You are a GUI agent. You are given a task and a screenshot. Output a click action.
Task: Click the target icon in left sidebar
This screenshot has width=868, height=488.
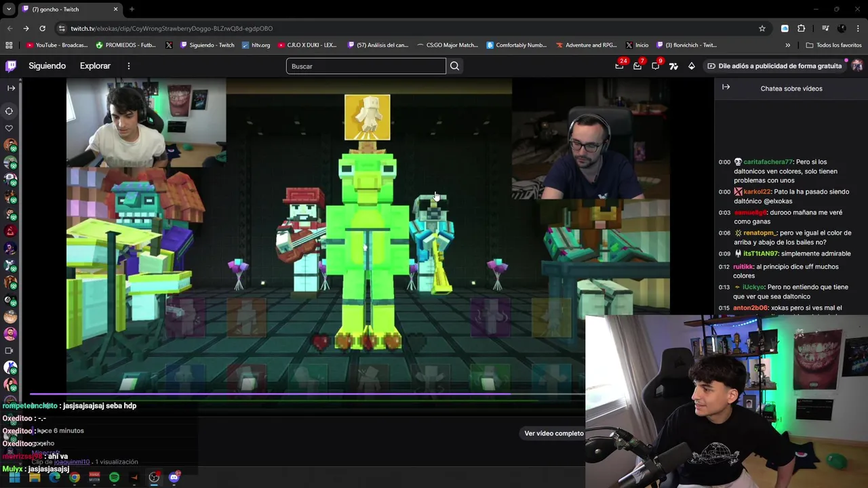coord(9,110)
